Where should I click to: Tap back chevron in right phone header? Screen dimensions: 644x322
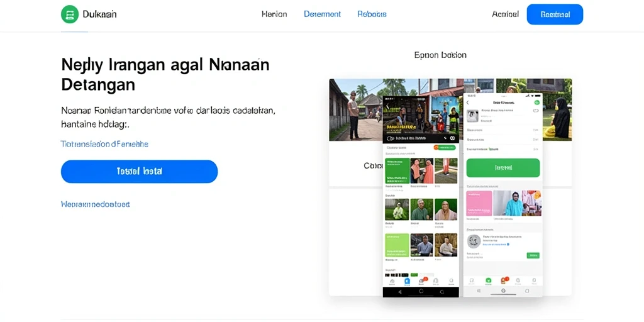point(468,103)
